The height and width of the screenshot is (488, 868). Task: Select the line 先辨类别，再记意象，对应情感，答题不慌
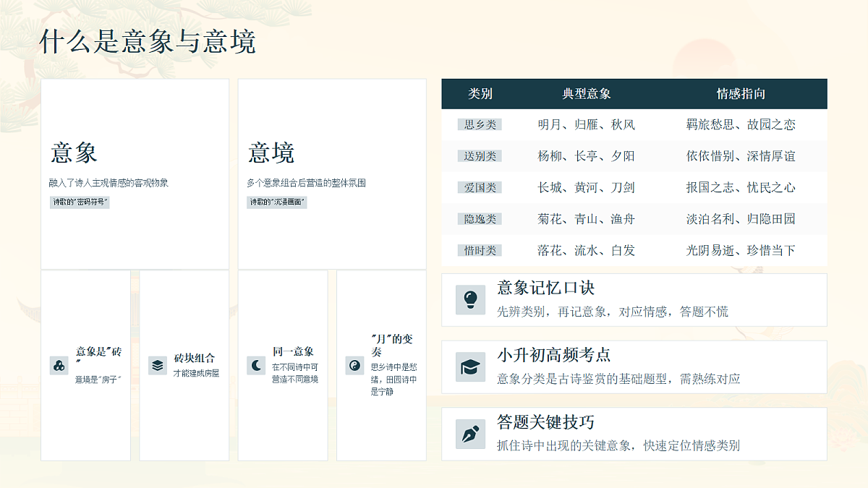tap(613, 312)
